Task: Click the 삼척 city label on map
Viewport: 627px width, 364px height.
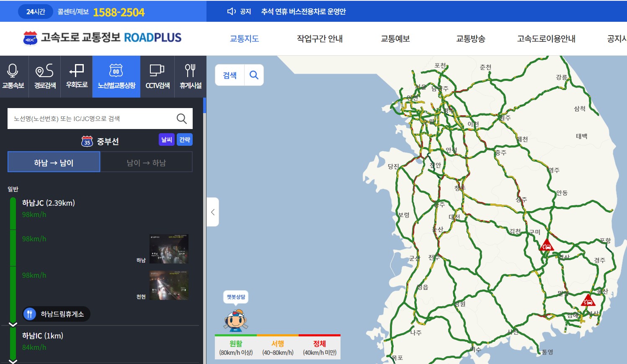Action: [580, 108]
